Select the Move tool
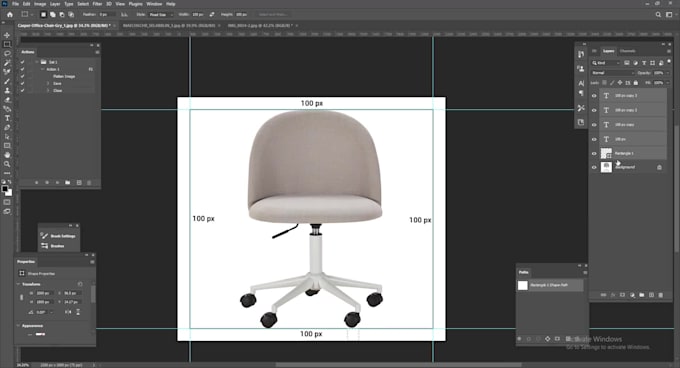 7,35
